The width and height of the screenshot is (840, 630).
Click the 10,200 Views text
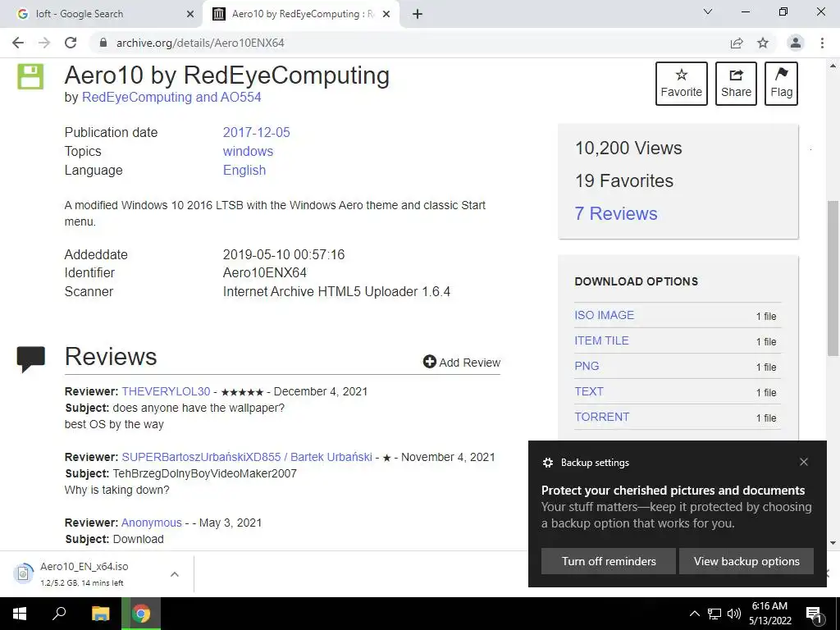point(628,148)
